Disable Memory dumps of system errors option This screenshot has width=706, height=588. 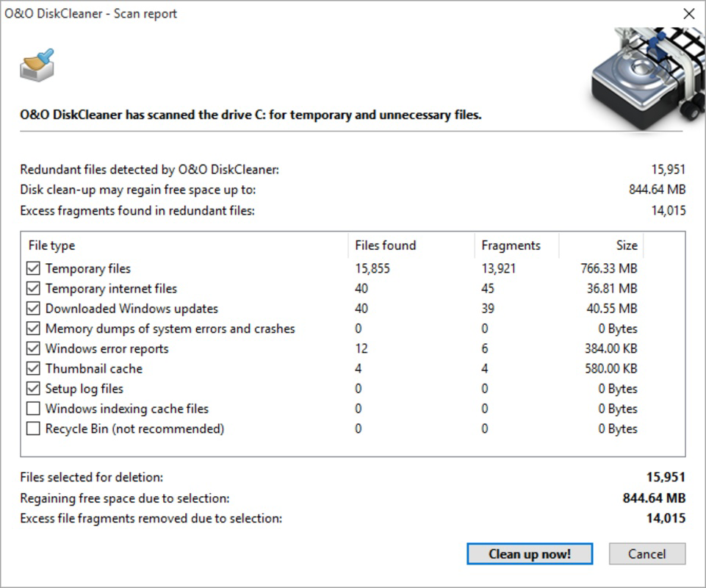[x=33, y=329]
